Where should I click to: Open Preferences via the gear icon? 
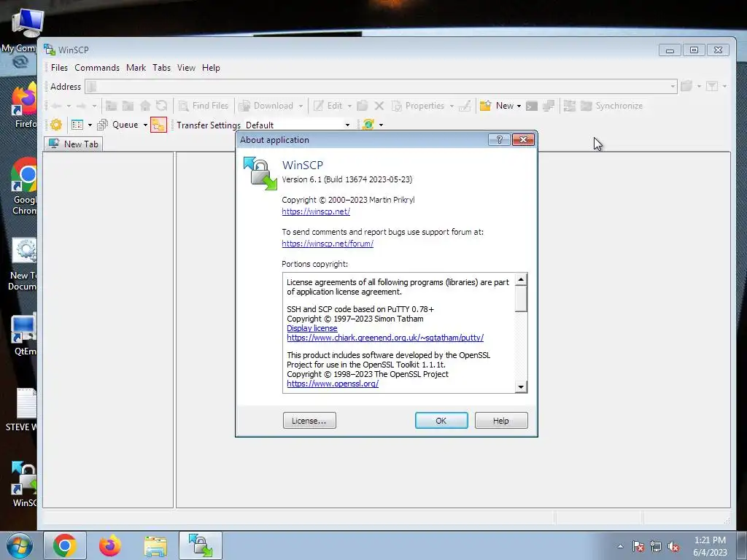click(56, 125)
